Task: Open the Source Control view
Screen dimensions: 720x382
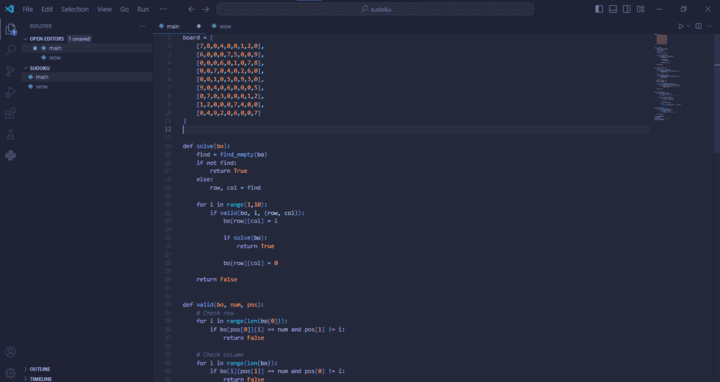Action: tap(10, 71)
